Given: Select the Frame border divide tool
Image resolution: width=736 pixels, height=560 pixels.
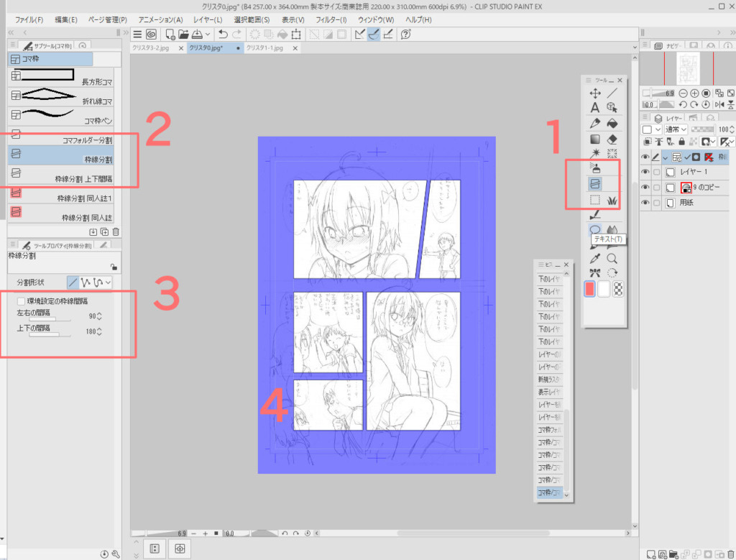Looking at the screenshot, I should point(595,183).
